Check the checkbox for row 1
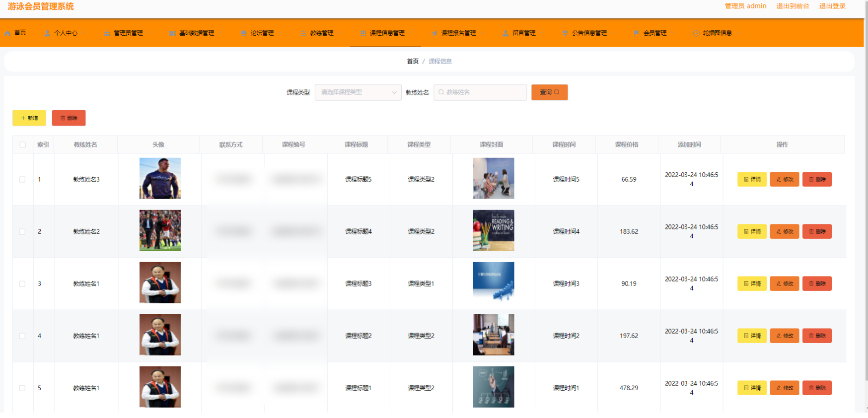Viewport: 868px width, 418px height. click(22, 179)
